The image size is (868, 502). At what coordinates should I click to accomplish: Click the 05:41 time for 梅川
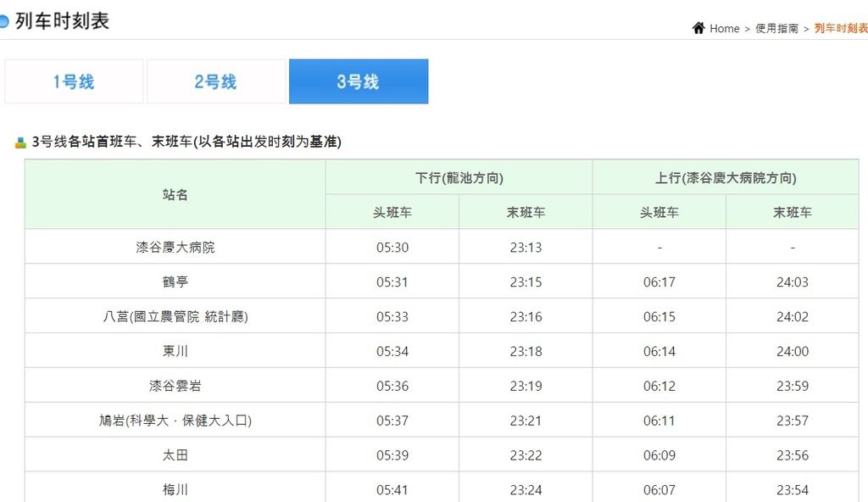pyautogui.click(x=392, y=490)
